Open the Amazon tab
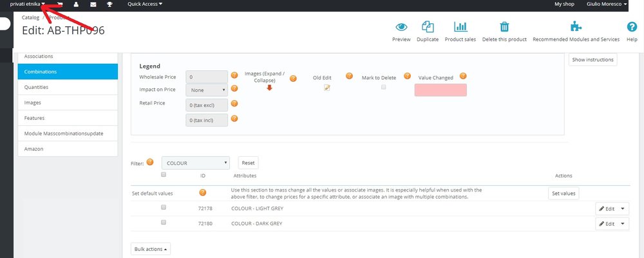Viewport: 644px width, 258px height. tap(68, 149)
